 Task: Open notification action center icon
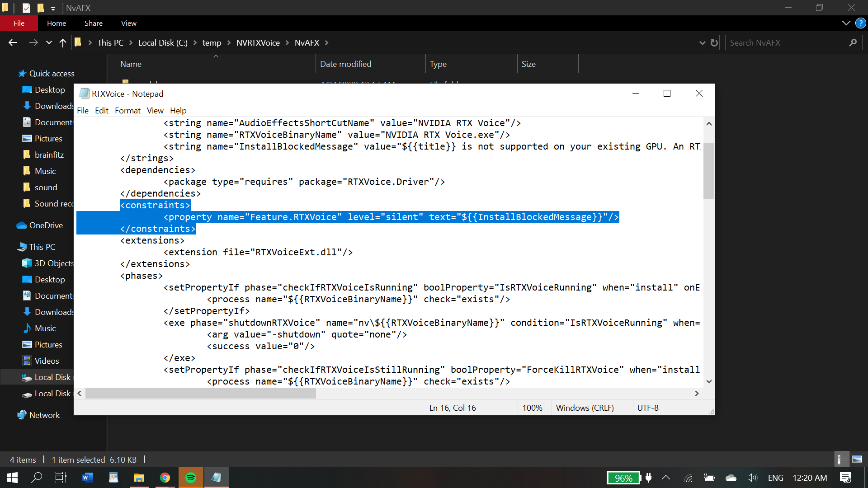[x=845, y=478]
